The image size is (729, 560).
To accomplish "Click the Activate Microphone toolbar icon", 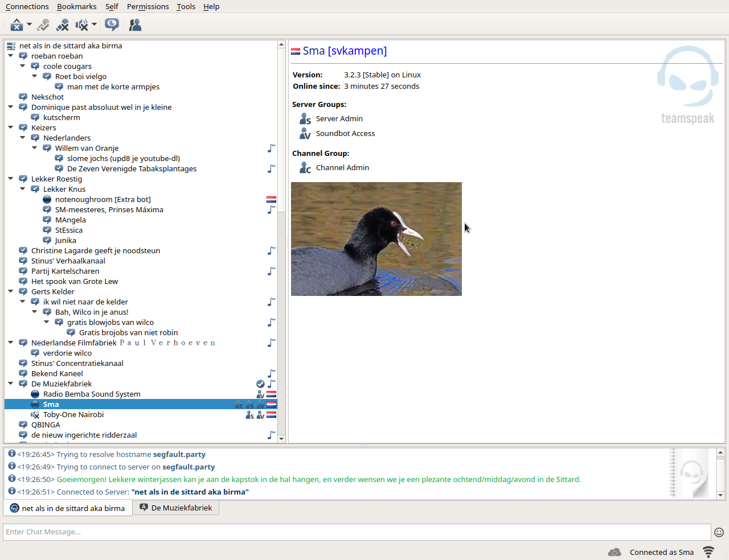I will pos(43,25).
